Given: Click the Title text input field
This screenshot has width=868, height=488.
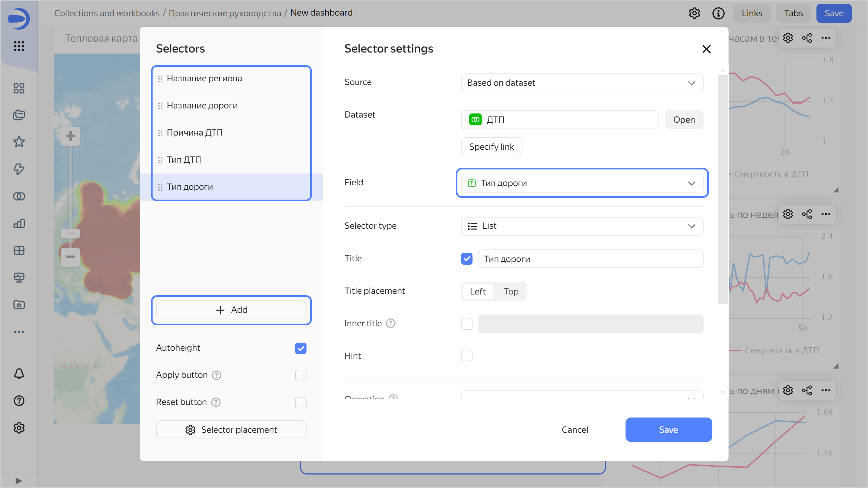Looking at the screenshot, I should tap(590, 259).
